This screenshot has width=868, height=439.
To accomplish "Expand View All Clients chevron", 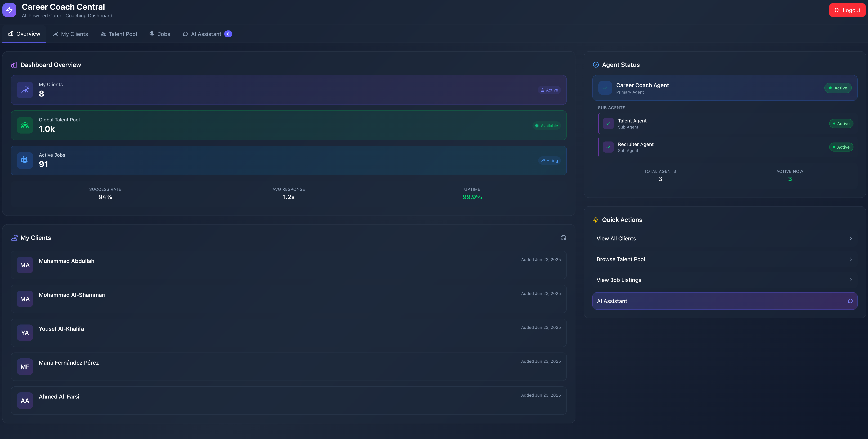I will (851, 238).
